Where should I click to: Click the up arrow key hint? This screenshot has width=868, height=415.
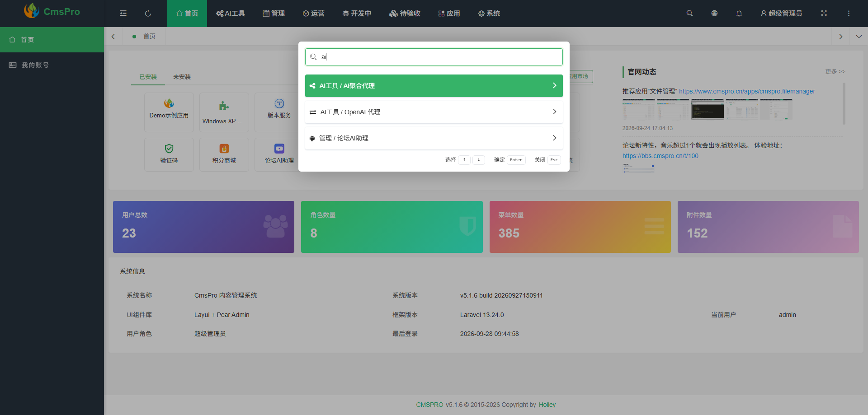click(x=464, y=160)
